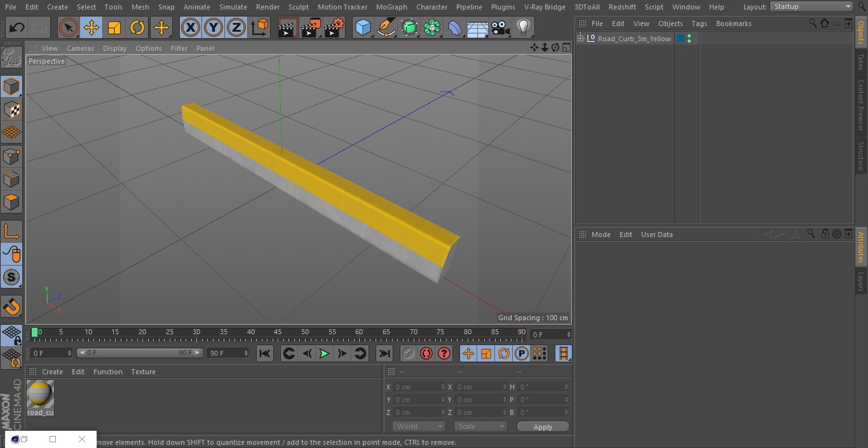Add a Cube primitive object
Screen dimensions: 868x448
[x=363, y=28]
